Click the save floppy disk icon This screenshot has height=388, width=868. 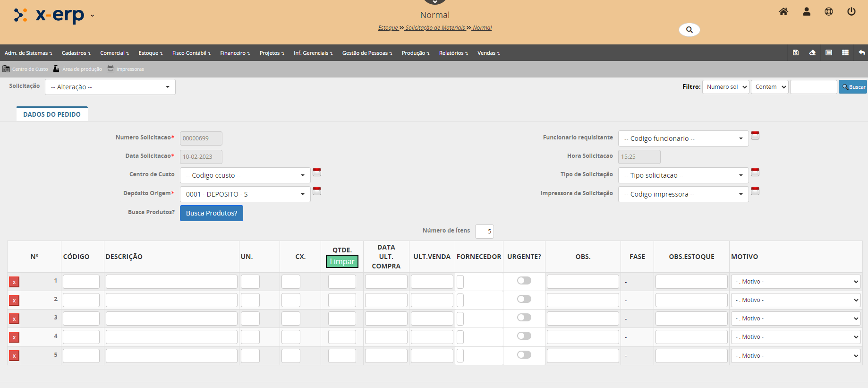[x=795, y=53]
